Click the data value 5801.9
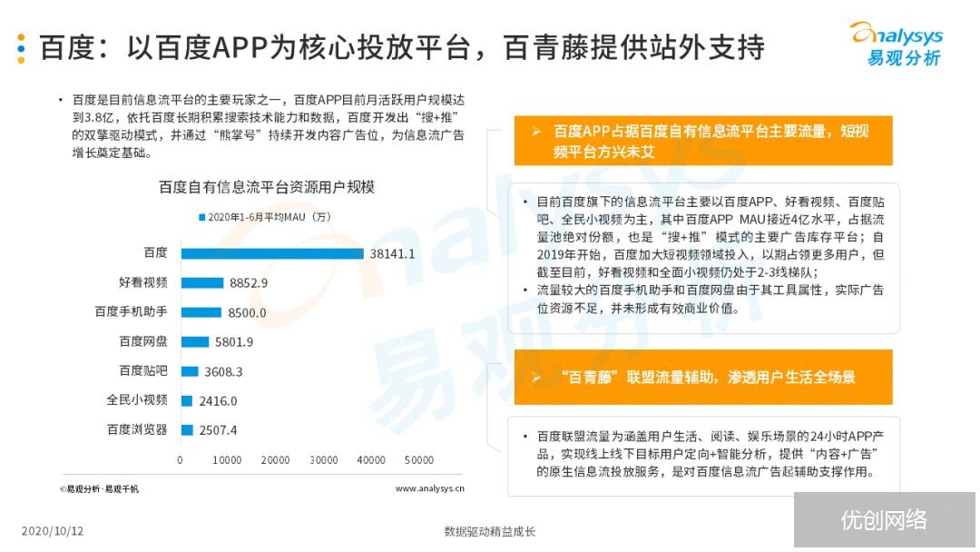Screen dimensions: 980x552 pos(234,342)
